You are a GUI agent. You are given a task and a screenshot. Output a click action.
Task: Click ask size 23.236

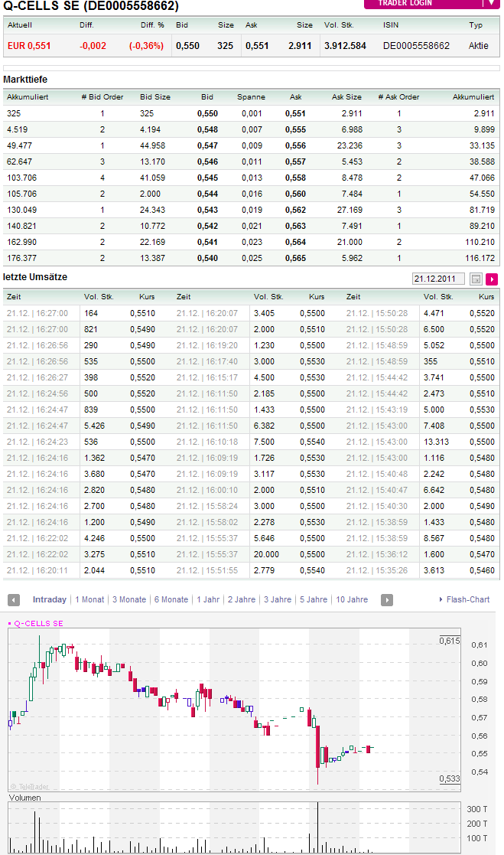350,145
